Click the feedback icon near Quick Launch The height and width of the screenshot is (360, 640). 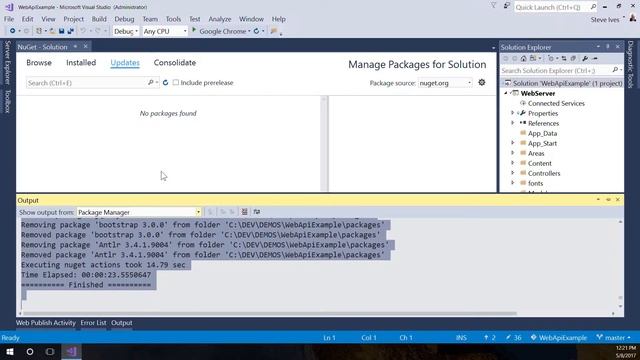point(507,6)
